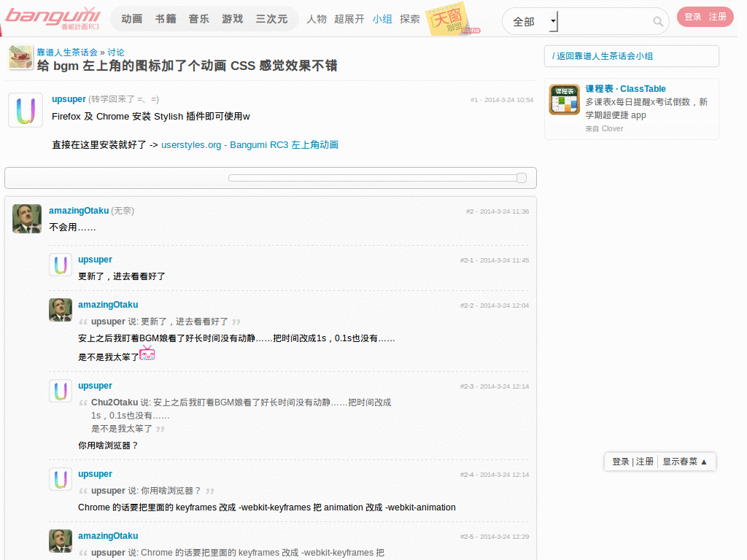Open the 全部 search category dropdown

pyautogui.click(x=531, y=21)
